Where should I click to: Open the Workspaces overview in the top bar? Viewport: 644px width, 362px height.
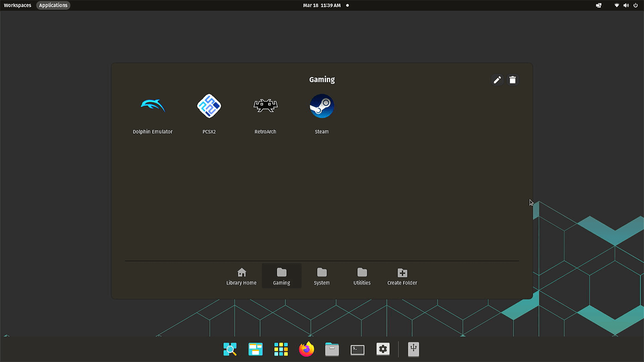18,5
